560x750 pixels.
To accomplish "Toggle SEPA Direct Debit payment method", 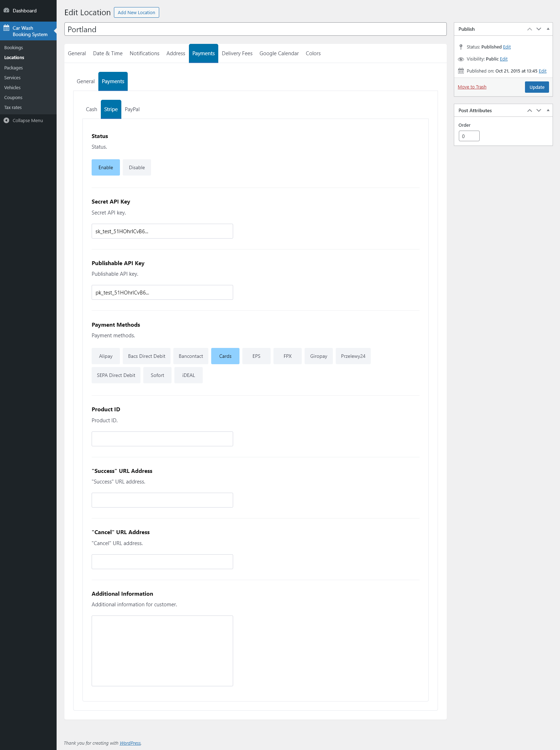I will (x=116, y=375).
